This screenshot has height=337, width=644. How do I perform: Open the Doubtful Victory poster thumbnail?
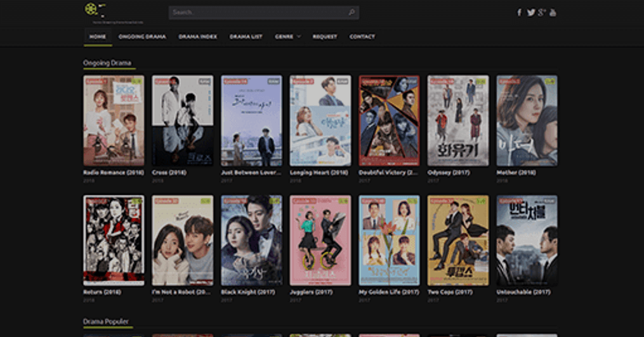point(389,121)
